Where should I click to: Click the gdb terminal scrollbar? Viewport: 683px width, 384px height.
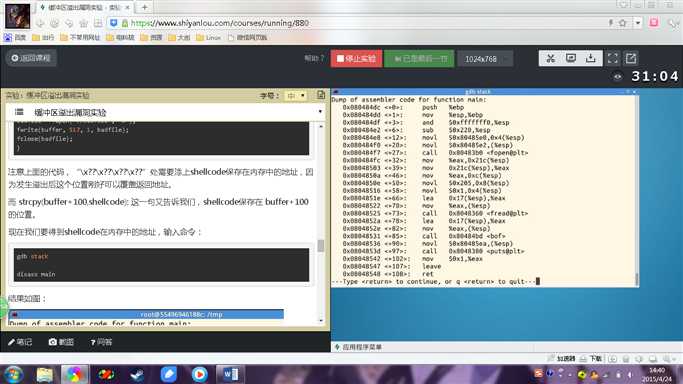tap(637, 279)
